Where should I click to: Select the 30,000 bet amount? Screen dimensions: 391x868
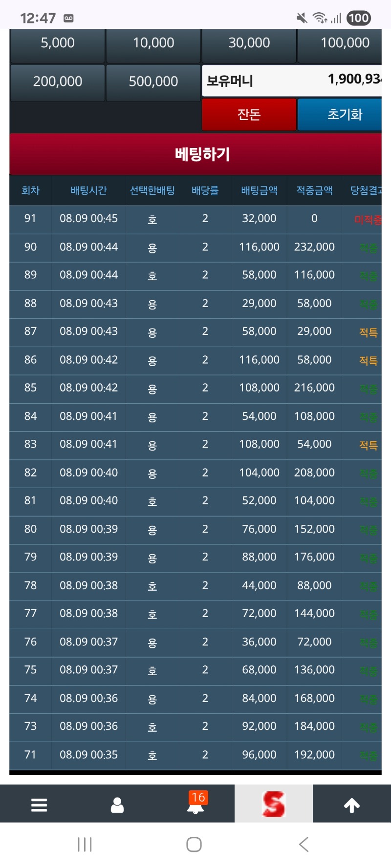click(249, 43)
